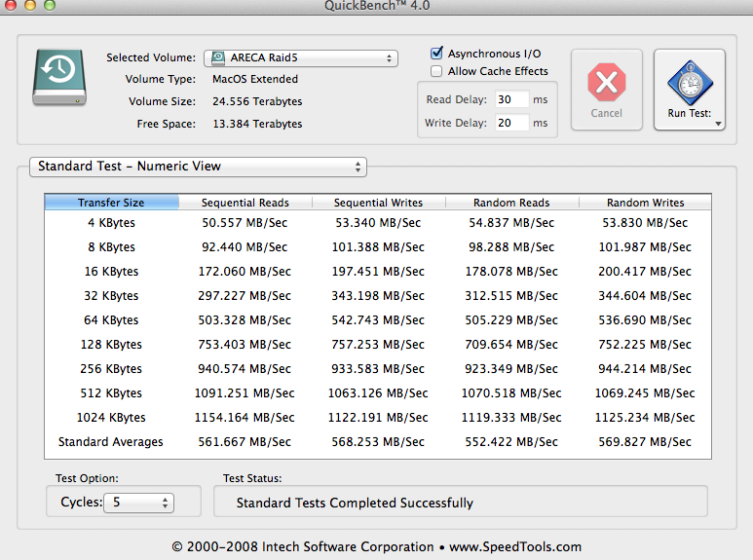Click the red Cancel stop-sign icon

pyautogui.click(x=607, y=82)
